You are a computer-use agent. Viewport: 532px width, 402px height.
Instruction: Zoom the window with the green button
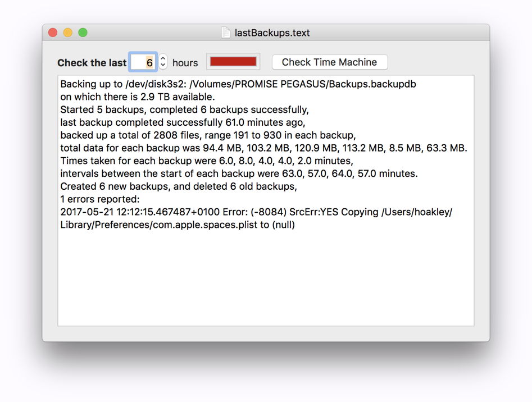tap(83, 33)
